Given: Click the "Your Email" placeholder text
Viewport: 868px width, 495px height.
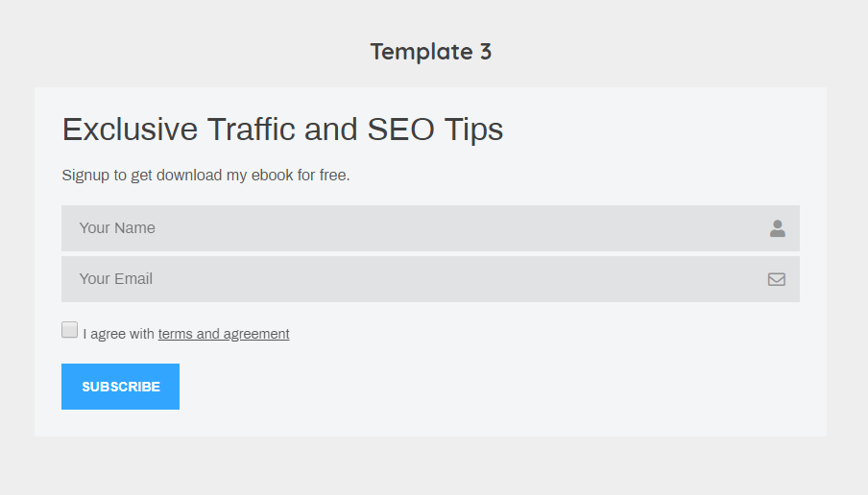Looking at the screenshot, I should click(116, 279).
